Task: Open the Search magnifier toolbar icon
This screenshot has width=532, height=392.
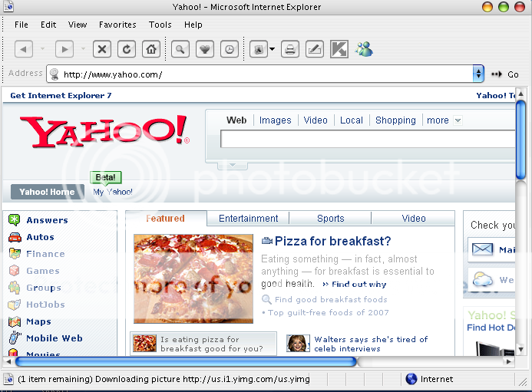Action: [x=180, y=49]
